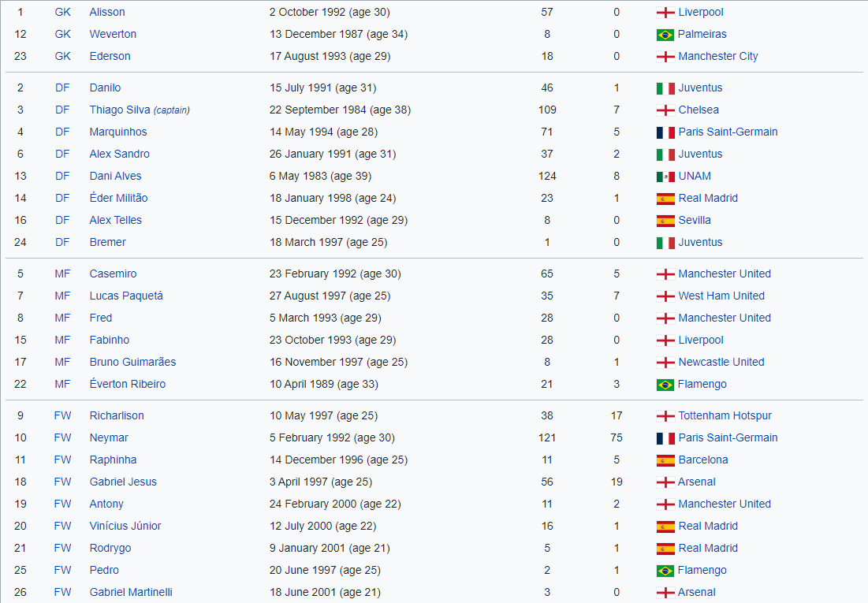This screenshot has width=868, height=603.
Task: Open the Neymar player link
Action: click(x=109, y=437)
